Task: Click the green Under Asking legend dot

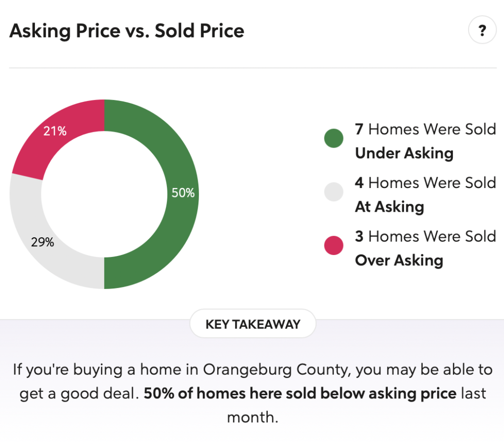Action: (x=334, y=138)
